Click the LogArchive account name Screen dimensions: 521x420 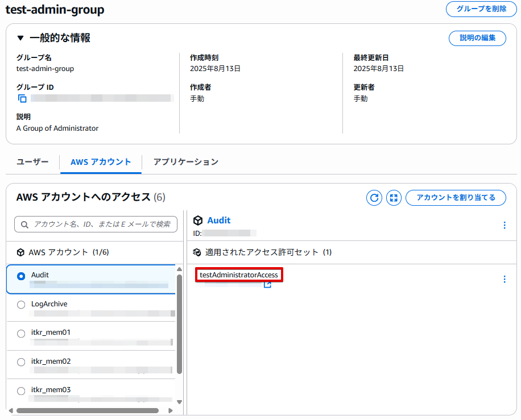pos(49,304)
